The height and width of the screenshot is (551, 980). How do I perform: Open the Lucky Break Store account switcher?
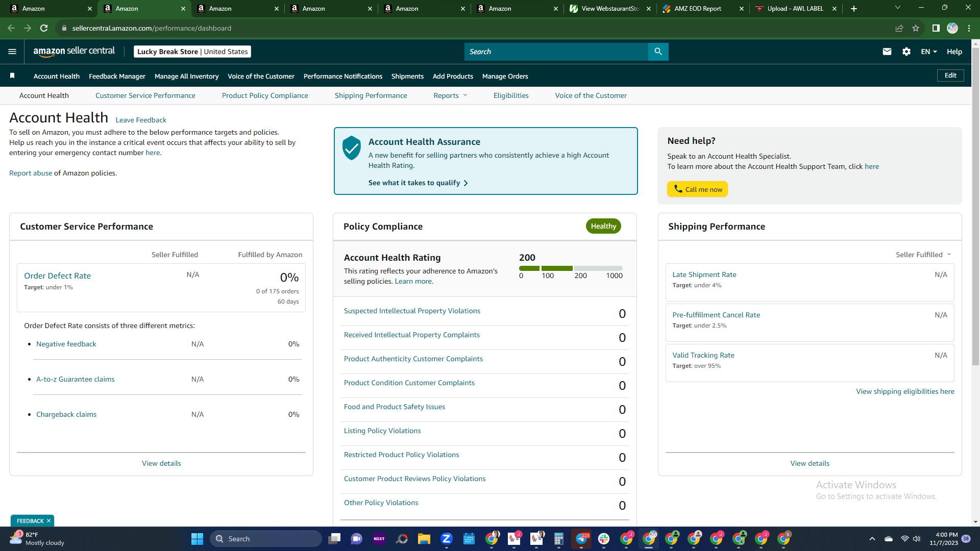point(192,52)
